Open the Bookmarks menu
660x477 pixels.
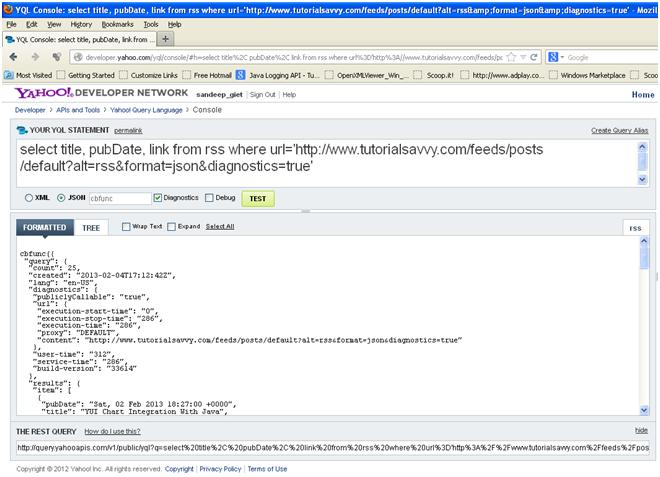click(117, 24)
